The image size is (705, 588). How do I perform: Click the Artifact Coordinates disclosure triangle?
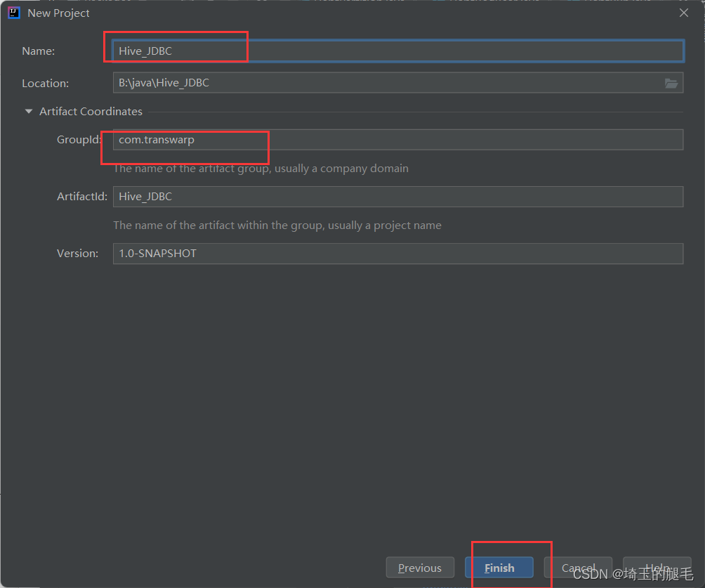pos(28,111)
